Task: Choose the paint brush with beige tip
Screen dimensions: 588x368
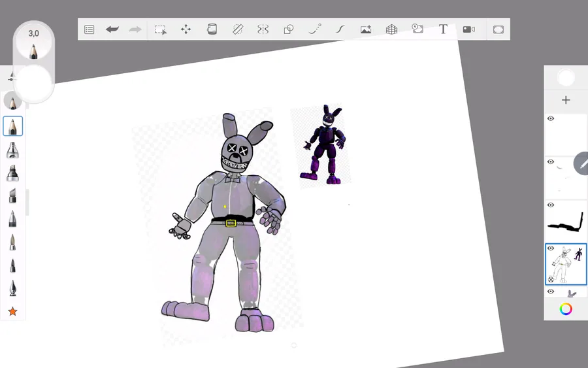Action: point(13,243)
